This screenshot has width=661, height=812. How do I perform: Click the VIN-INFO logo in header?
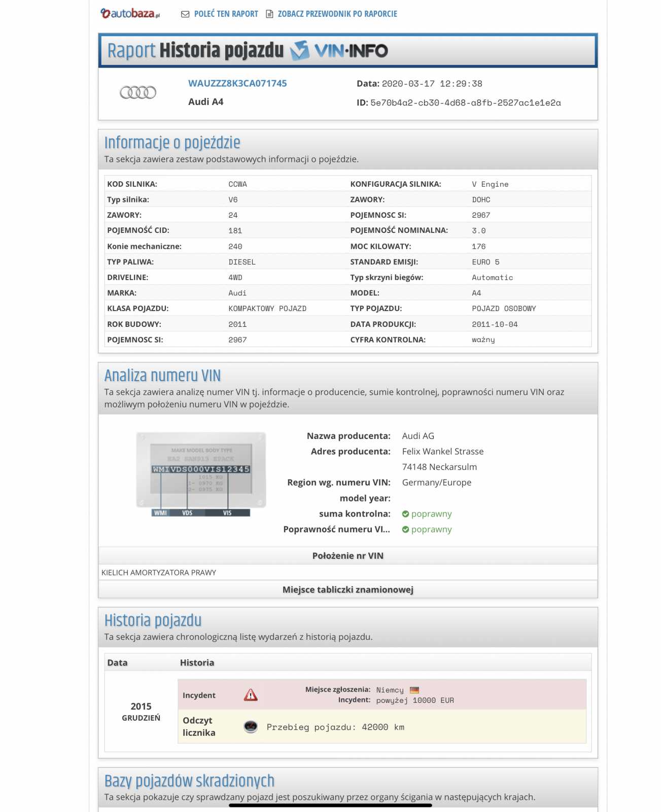tap(339, 51)
